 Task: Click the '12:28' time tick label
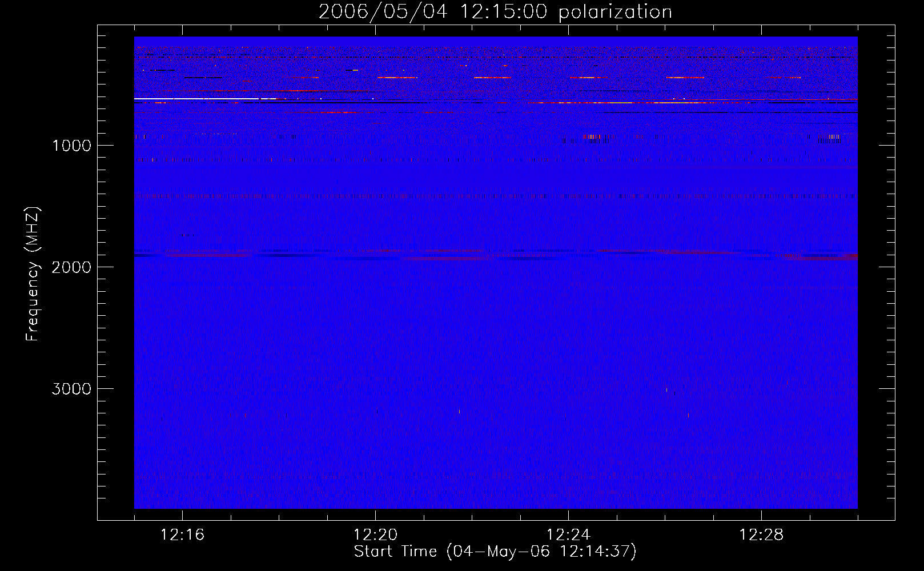[x=761, y=535]
